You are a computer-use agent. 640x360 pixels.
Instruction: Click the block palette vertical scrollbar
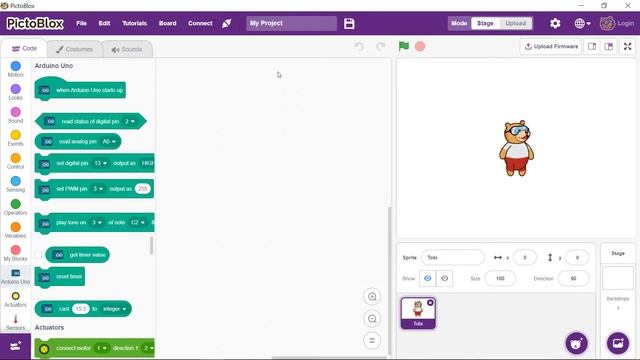tap(152, 245)
